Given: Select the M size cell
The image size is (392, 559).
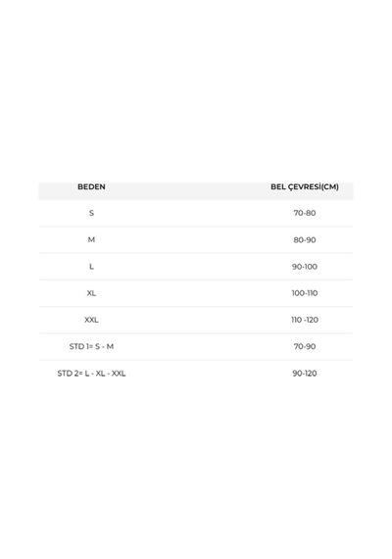Looking at the screenshot, I should coord(91,239).
